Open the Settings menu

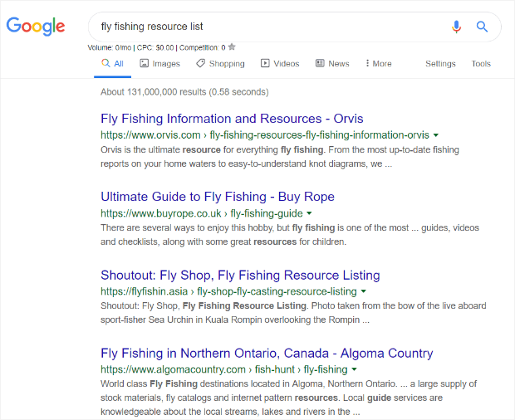[440, 64]
